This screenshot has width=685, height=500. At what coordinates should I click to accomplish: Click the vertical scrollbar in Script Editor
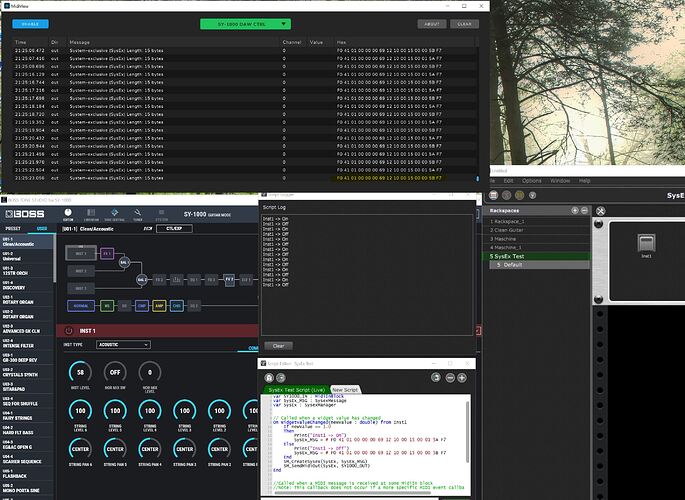(x=468, y=432)
